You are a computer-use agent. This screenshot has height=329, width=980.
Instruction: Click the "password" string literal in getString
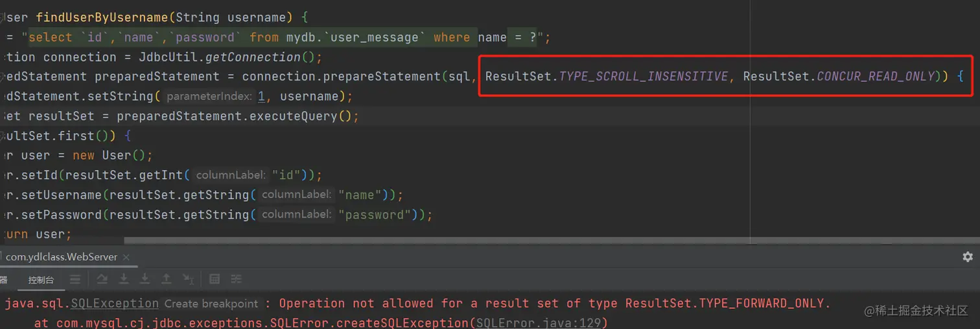click(373, 215)
